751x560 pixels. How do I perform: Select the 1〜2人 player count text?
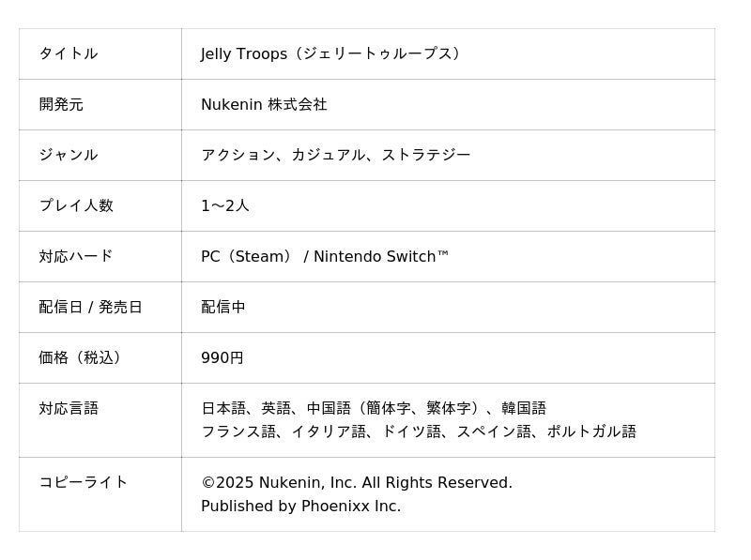pos(225,205)
